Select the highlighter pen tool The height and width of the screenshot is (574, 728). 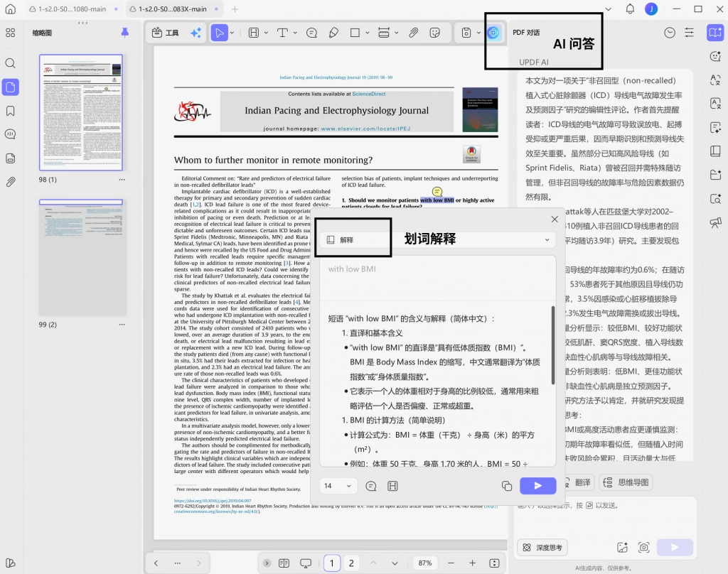click(x=333, y=33)
